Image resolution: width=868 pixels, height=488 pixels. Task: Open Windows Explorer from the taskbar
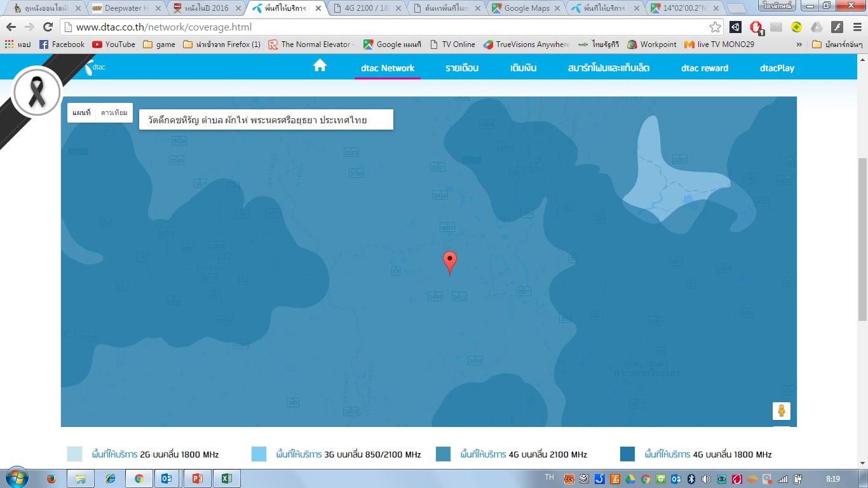click(x=80, y=478)
